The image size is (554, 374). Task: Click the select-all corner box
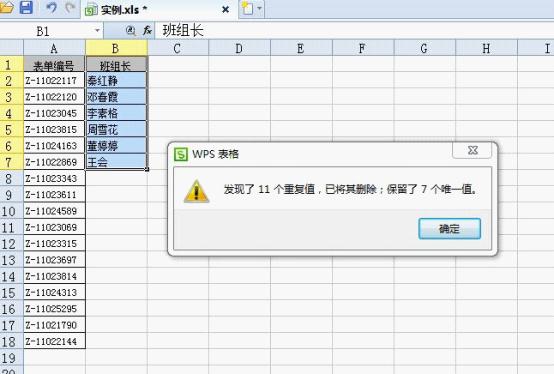pyautogui.click(x=11, y=48)
